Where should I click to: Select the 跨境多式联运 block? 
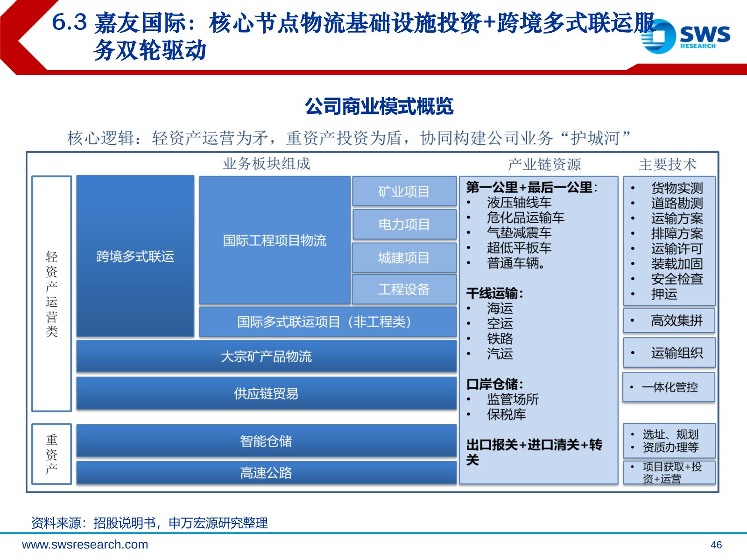click(x=135, y=256)
